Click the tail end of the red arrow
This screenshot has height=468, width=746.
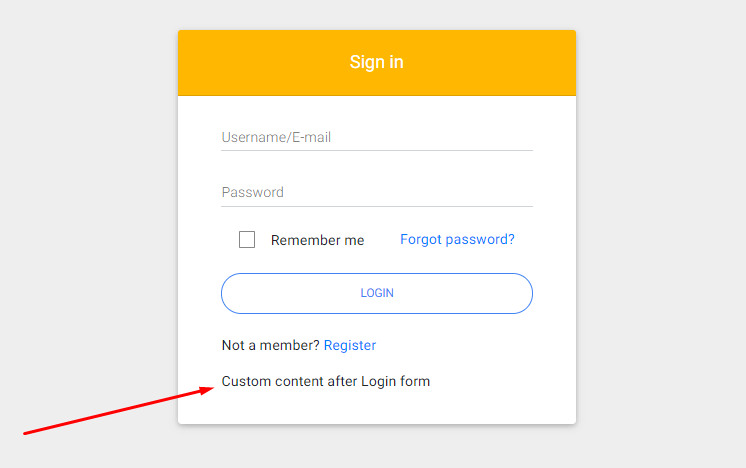click(x=26, y=433)
